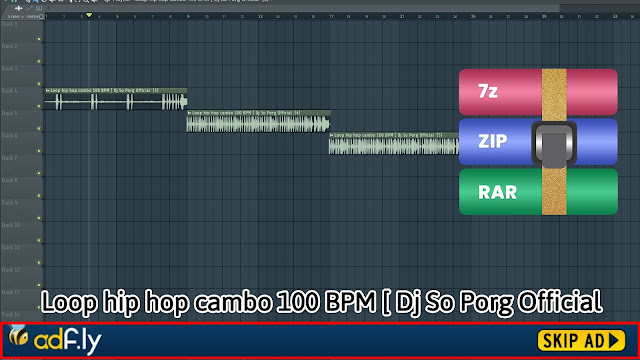Jump to bar 21 on the ruler

coord(402,17)
